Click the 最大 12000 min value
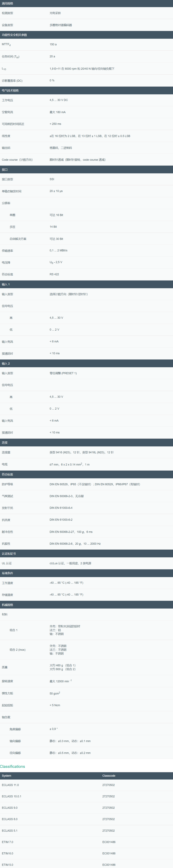Image resolution: width=173 pixels, height=868 pixels. pyautogui.click(x=61, y=681)
